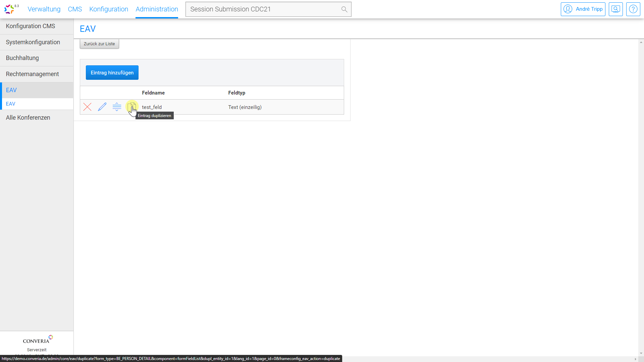Viewport: 644px width, 362px height.
Task: Switch to the Konfiguration menu
Action: (109, 9)
